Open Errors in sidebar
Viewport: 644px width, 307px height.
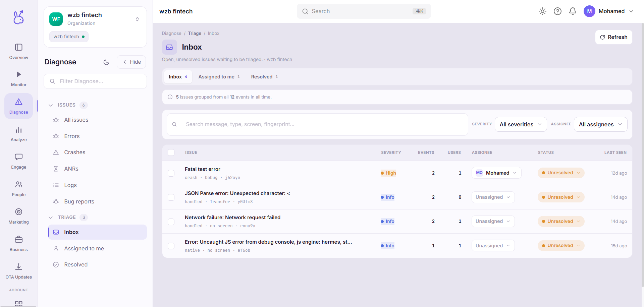[x=97, y=136]
